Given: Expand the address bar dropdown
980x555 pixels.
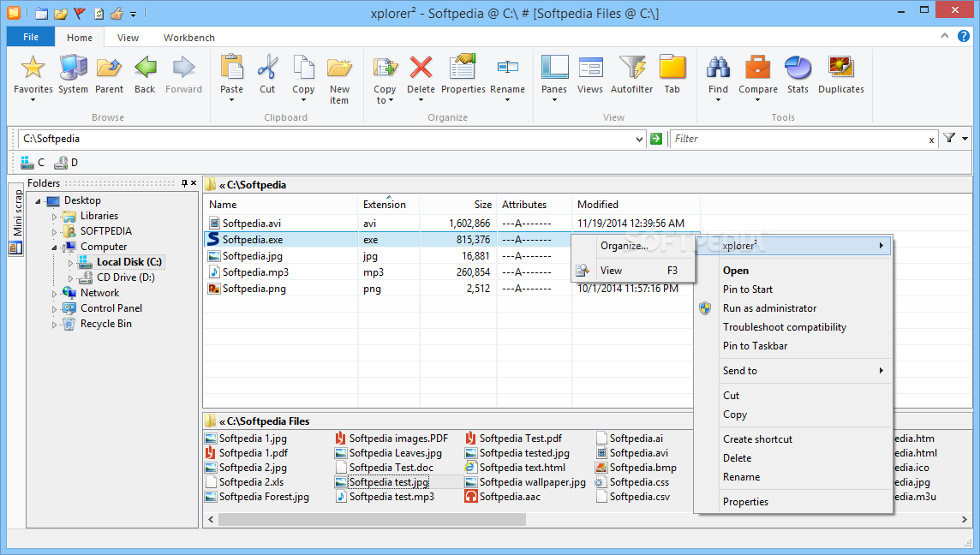Looking at the screenshot, I should click(x=639, y=140).
